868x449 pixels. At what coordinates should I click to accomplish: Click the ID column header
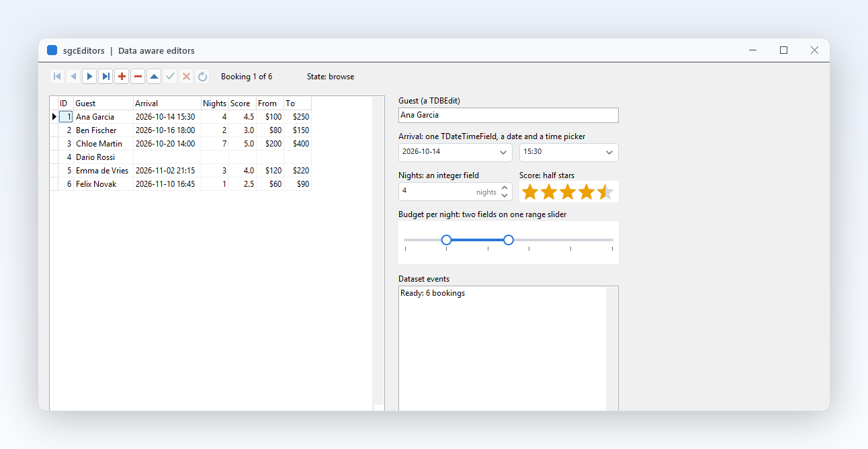point(66,104)
